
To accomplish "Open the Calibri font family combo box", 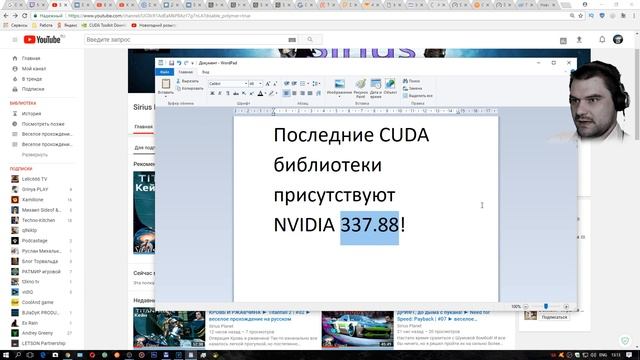I will click(x=228, y=84).
